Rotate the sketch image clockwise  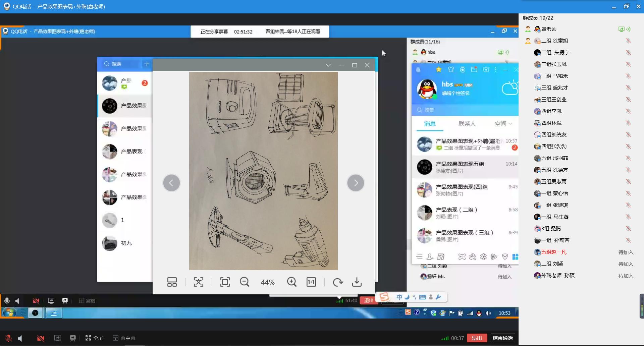point(337,282)
